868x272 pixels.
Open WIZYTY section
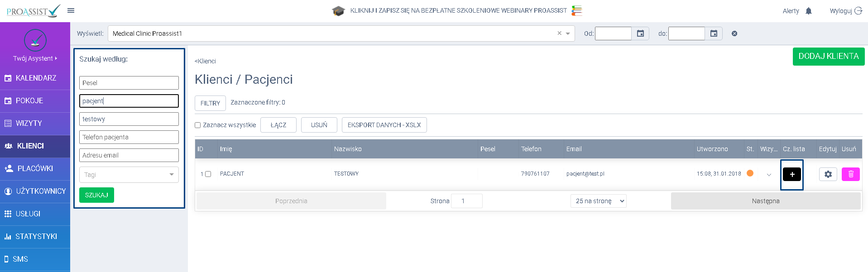(x=35, y=124)
